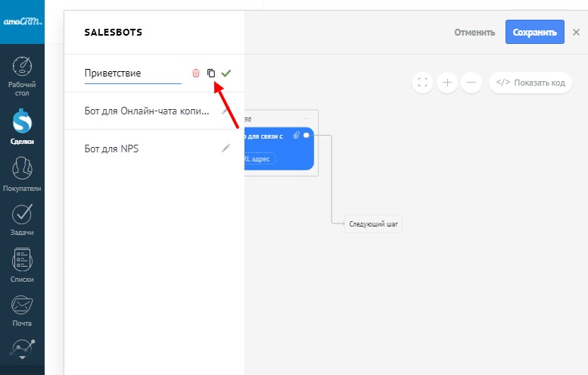Open the Покупатели section

(x=22, y=173)
